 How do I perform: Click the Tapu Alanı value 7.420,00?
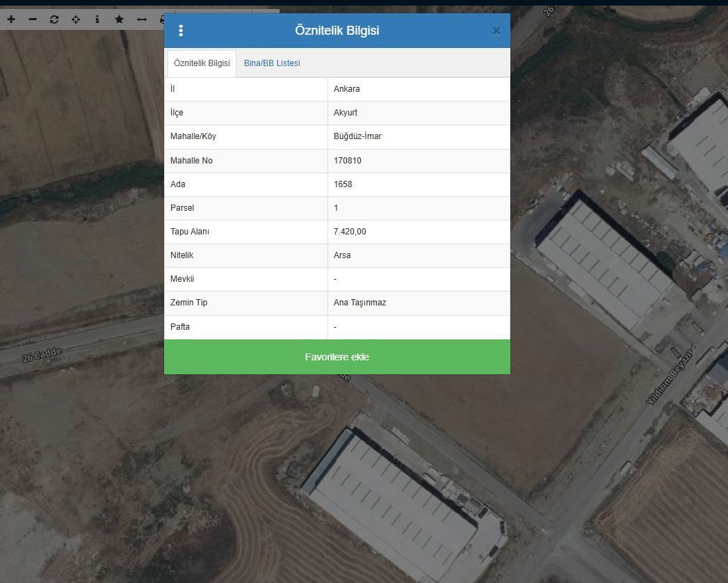tap(350, 232)
